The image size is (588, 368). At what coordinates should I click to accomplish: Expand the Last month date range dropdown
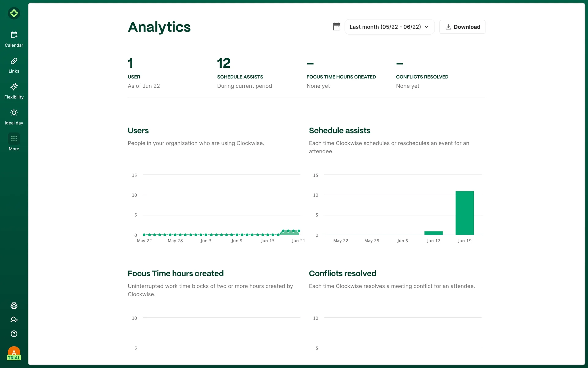coord(385,27)
